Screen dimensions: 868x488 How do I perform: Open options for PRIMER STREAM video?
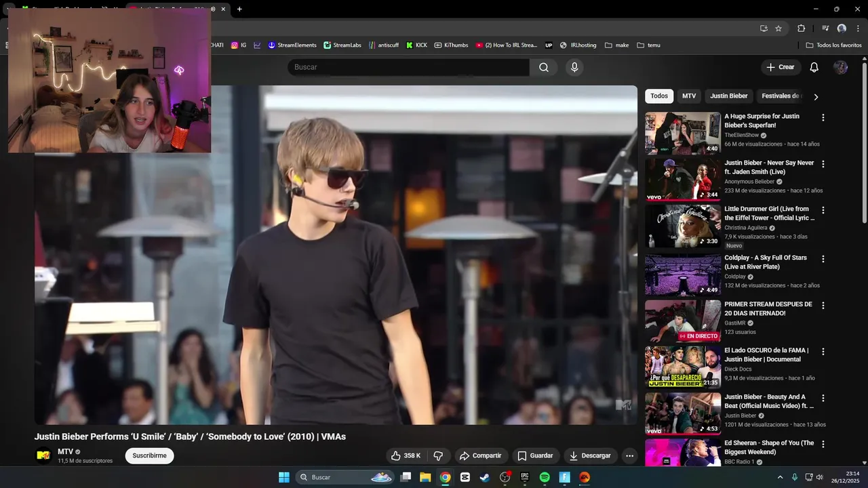pyautogui.click(x=823, y=306)
